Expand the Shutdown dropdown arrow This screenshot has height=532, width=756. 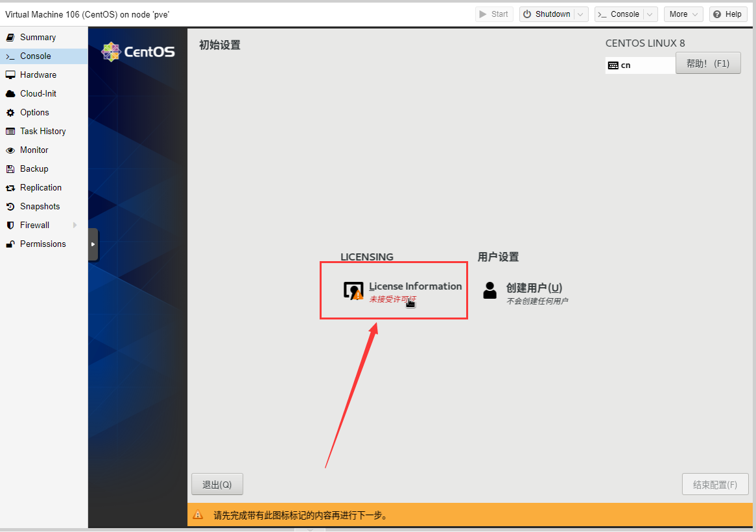[581, 14]
